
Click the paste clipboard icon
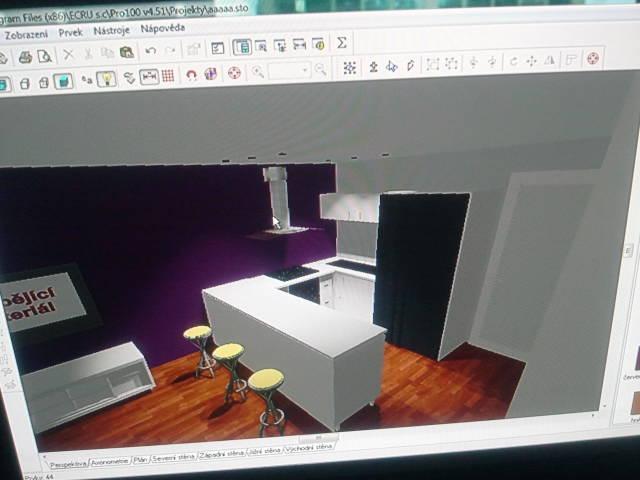click(x=127, y=52)
